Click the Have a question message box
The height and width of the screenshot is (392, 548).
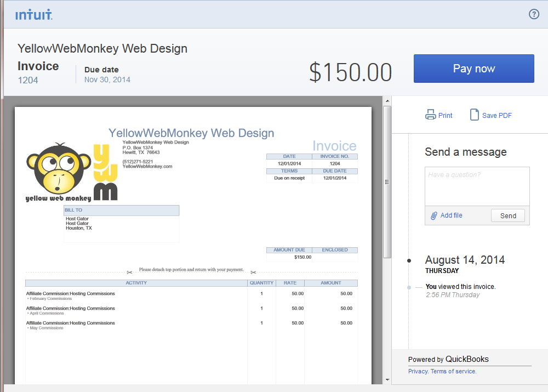[x=477, y=186]
